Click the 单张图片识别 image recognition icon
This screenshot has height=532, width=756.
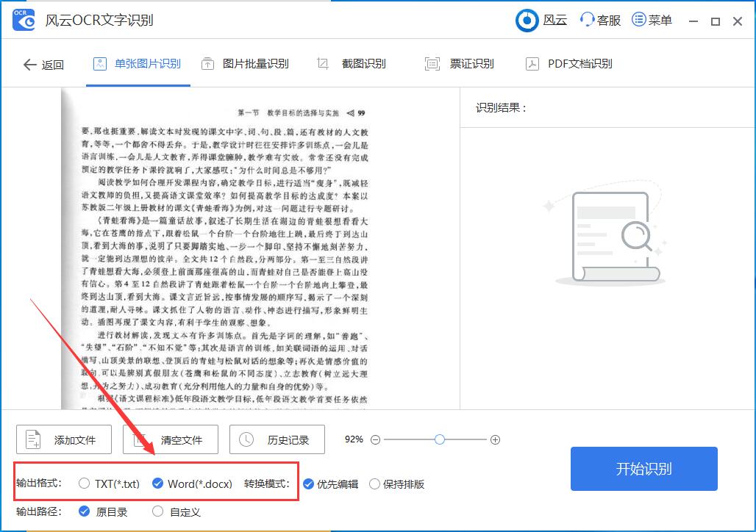99,64
